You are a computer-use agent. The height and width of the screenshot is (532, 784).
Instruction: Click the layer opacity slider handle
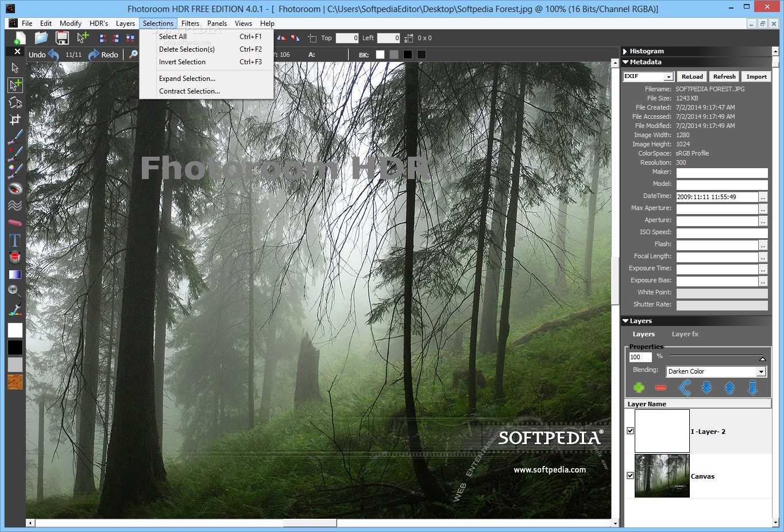pos(763,359)
